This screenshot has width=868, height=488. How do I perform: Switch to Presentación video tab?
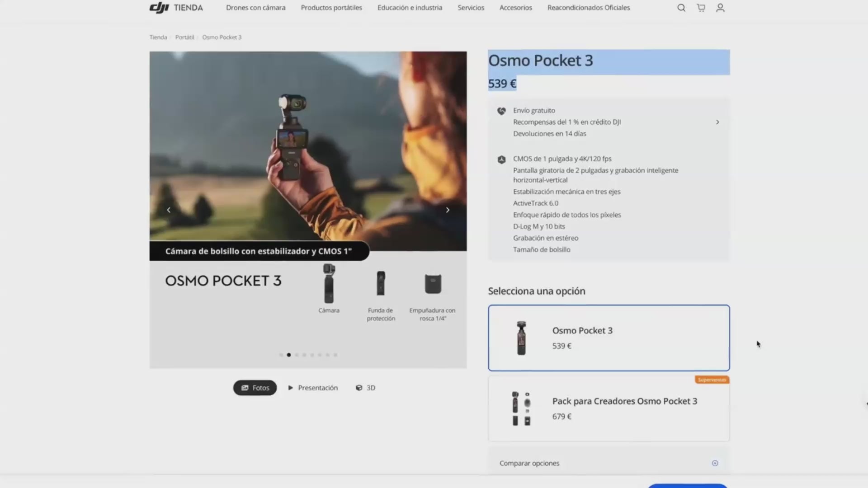point(313,388)
